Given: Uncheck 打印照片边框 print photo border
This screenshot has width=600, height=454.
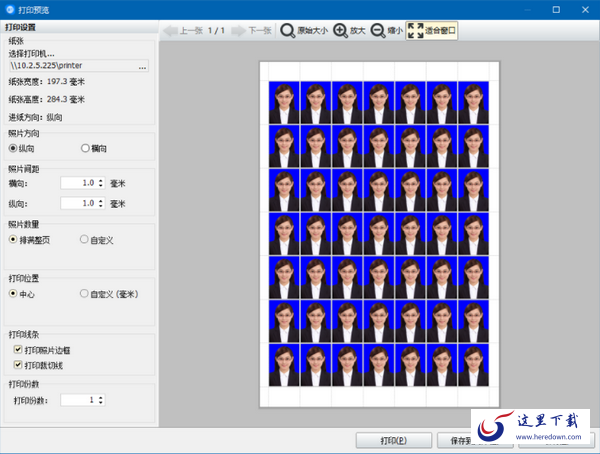Looking at the screenshot, I should point(18,351).
